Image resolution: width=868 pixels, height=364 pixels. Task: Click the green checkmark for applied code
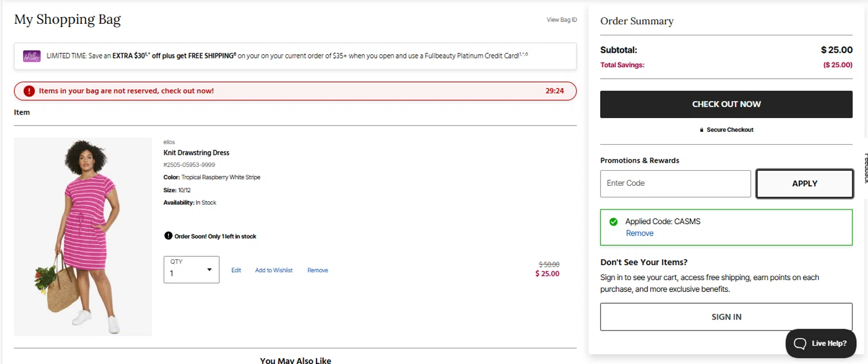click(x=613, y=222)
